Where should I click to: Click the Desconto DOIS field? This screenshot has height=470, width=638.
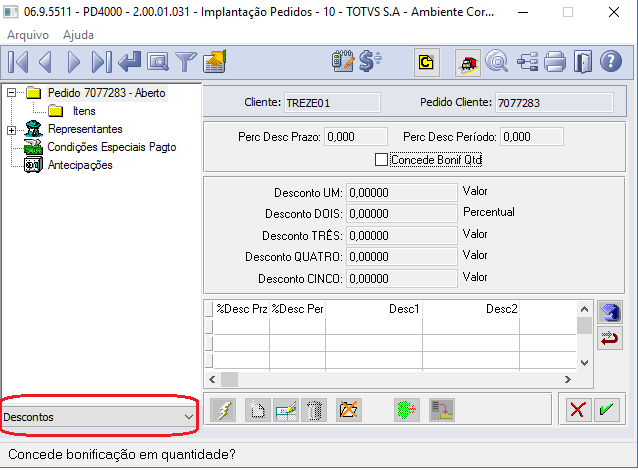click(402, 214)
